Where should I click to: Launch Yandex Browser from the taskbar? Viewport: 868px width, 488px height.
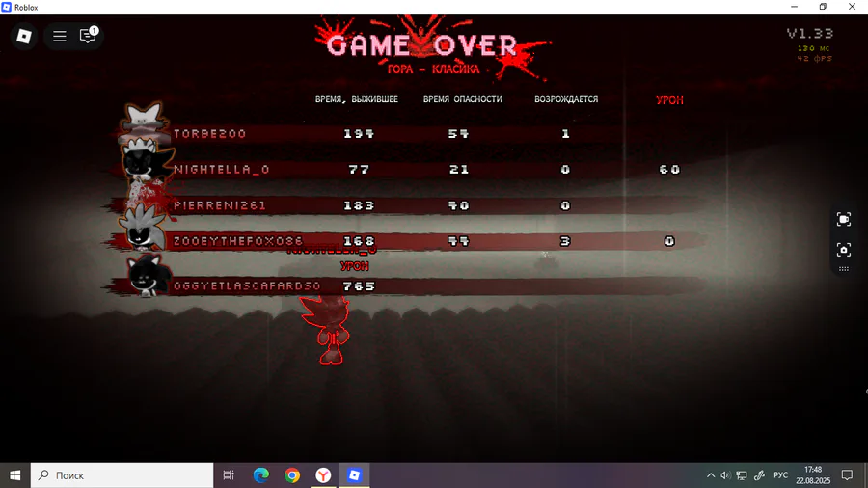tap(323, 475)
